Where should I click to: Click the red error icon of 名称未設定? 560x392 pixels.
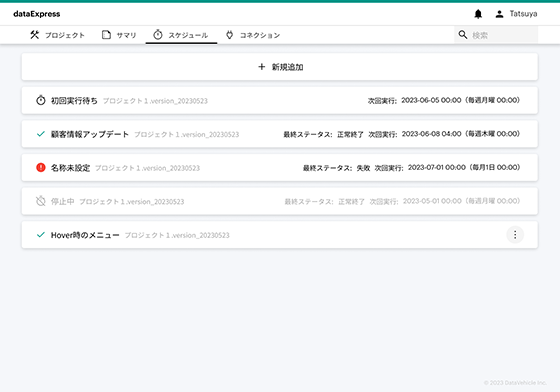41,167
